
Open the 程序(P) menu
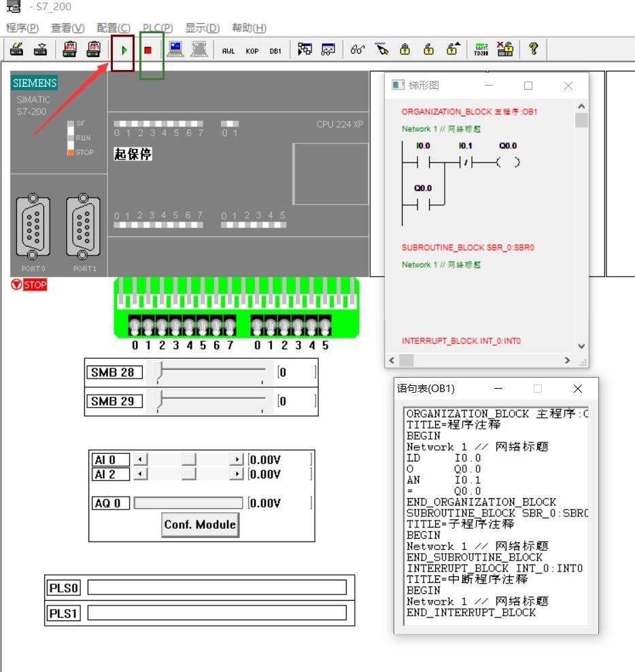pos(22,28)
